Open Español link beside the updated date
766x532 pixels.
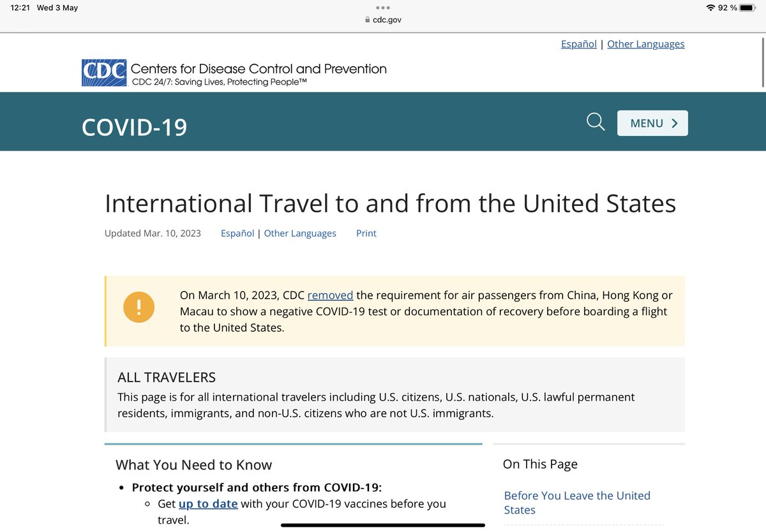(237, 233)
